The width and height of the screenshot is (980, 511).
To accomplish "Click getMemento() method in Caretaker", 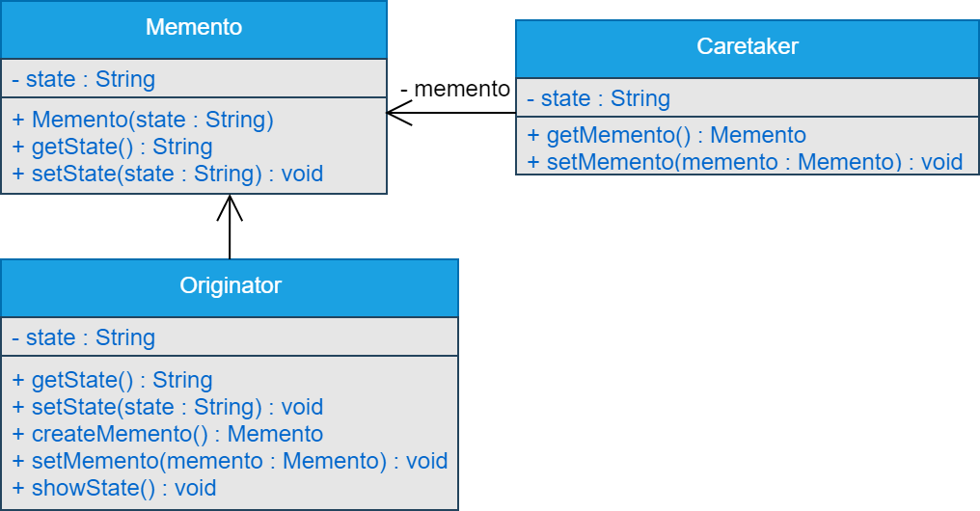I will [x=667, y=135].
